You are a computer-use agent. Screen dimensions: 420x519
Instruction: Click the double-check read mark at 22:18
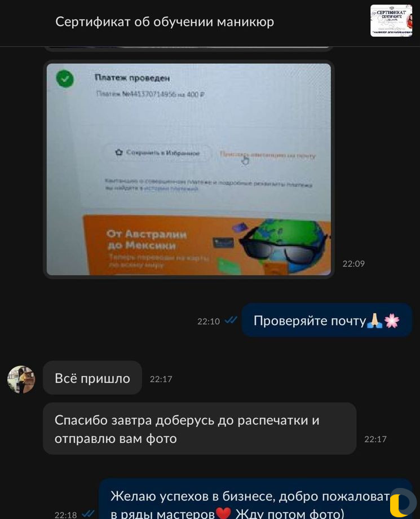pos(87,514)
